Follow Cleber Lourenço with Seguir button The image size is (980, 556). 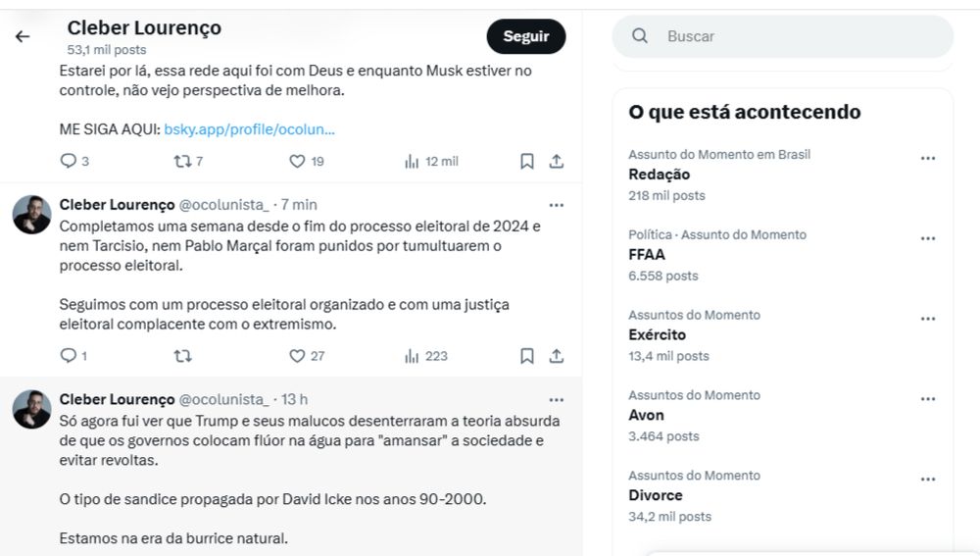click(x=526, y=36)
